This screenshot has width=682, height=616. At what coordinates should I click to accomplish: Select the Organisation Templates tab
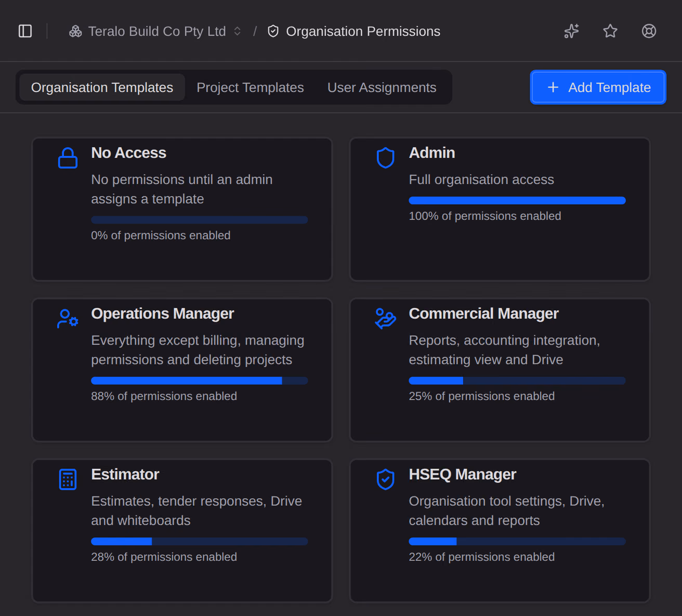point(102,87)
